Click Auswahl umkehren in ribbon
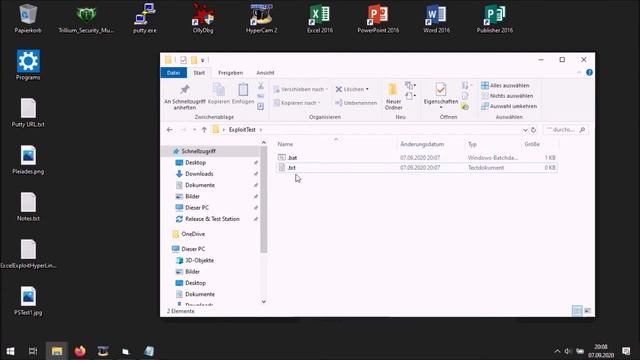This screenshot has height=360, width=640. (509, 106)
